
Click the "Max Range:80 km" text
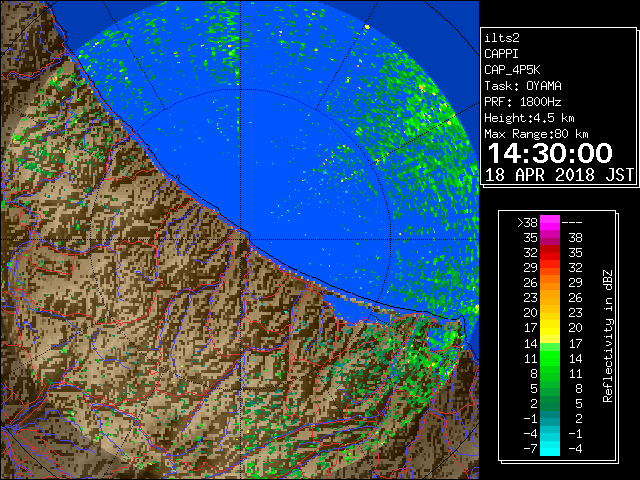click(x=536, y=134)
